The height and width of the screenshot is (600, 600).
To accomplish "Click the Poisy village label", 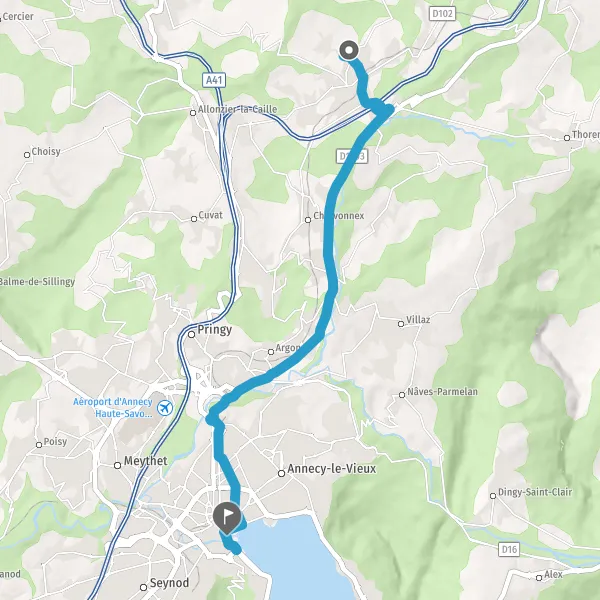I will click(x=55, y=442).
